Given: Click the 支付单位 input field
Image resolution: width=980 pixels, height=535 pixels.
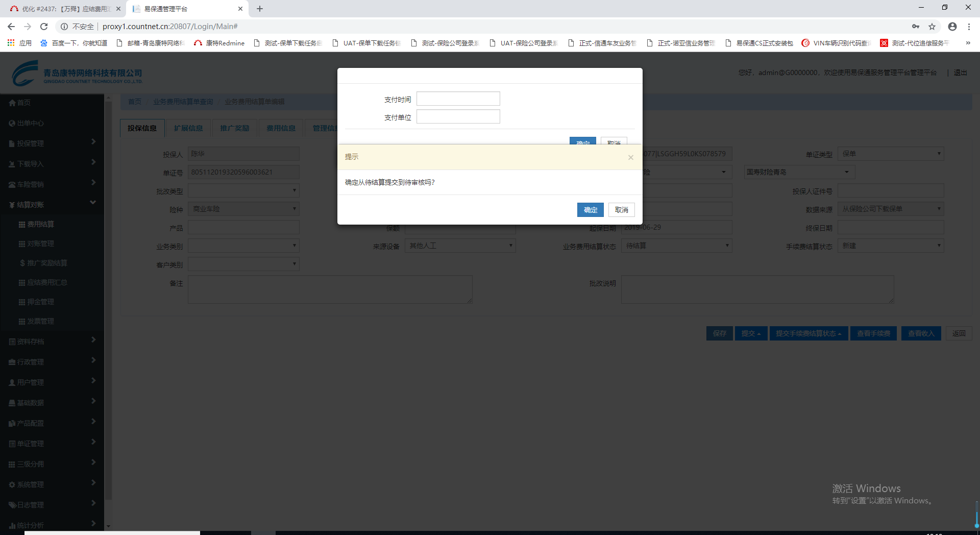Looking at the screenshot, I should point(458,116).
